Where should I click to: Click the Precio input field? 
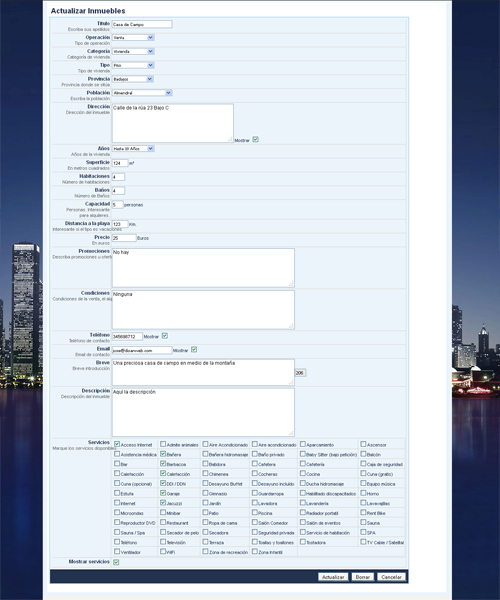(x=124, y=238)
